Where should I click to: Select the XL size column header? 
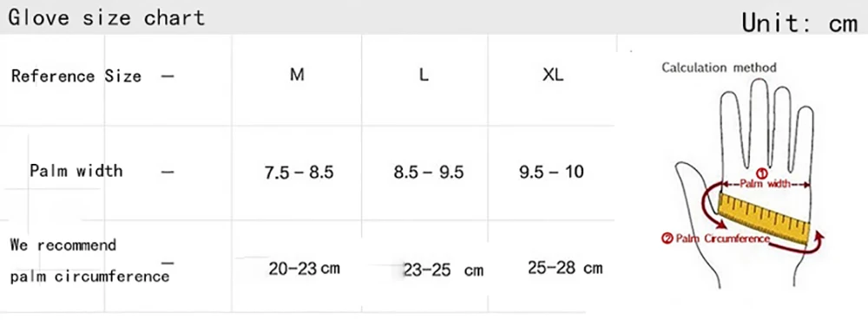[553, 75]
